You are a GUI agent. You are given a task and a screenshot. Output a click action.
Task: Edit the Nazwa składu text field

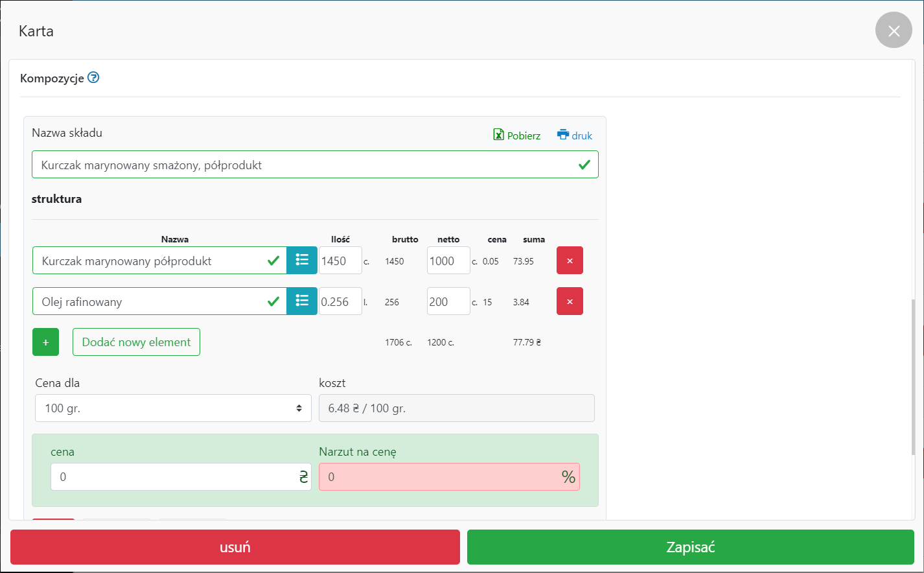305,165
